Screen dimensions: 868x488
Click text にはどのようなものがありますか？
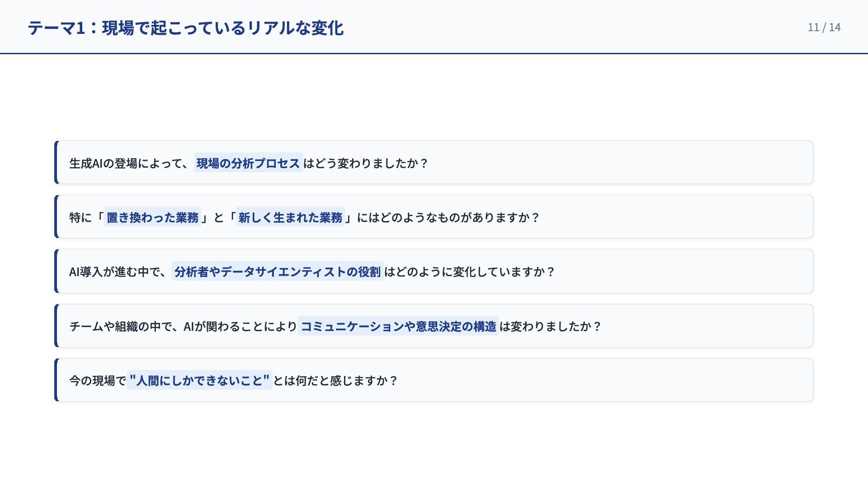pyautogui.click(x=448, y=217)
